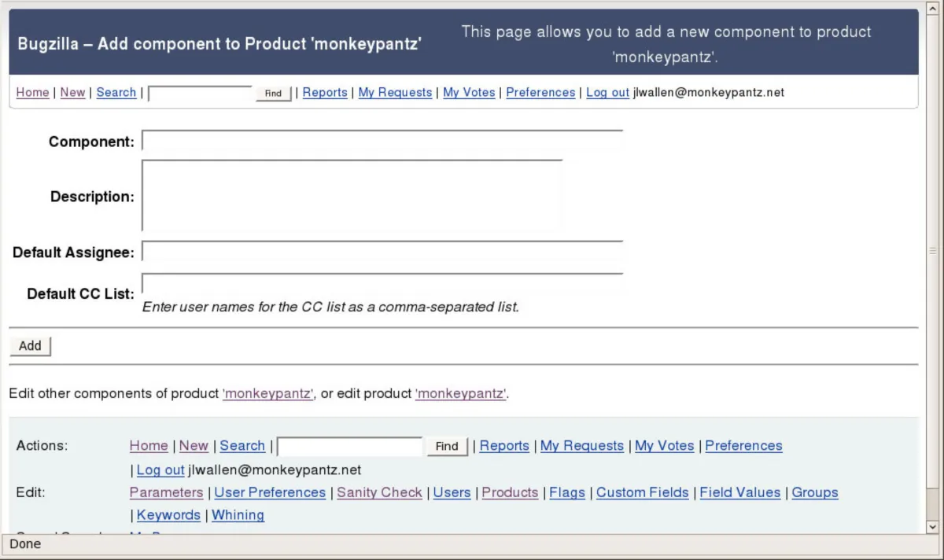Open the Groups edit link

815,492
